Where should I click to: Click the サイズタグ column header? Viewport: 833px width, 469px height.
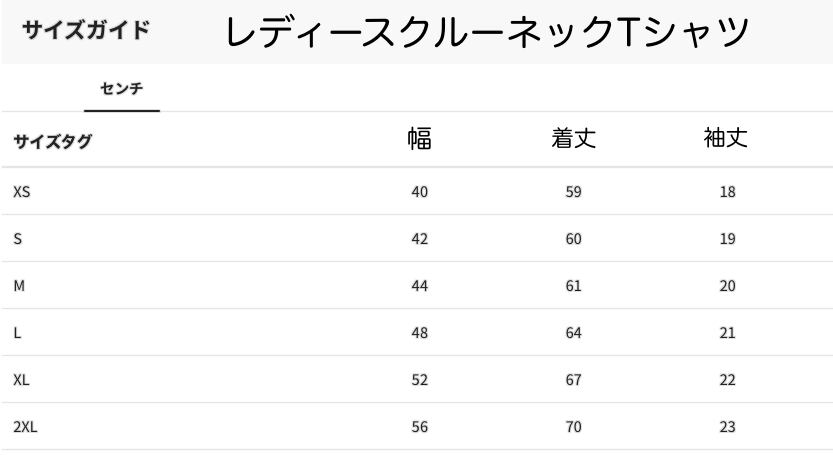click(52, 141)
